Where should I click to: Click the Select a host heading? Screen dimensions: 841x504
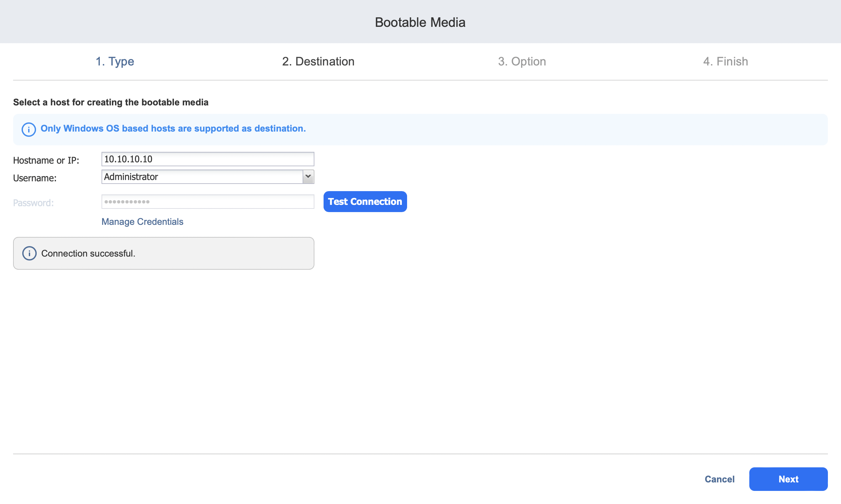pos(111,102)
